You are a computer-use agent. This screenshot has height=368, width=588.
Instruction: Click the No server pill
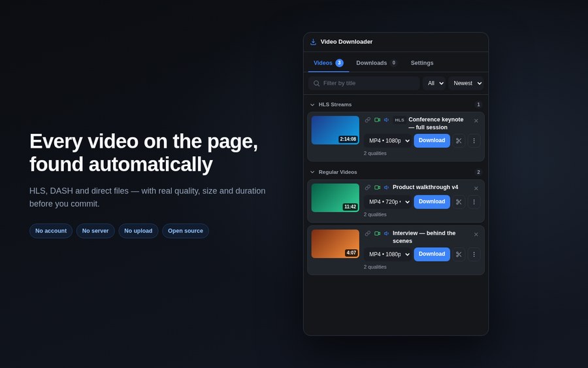click(95, 231)
